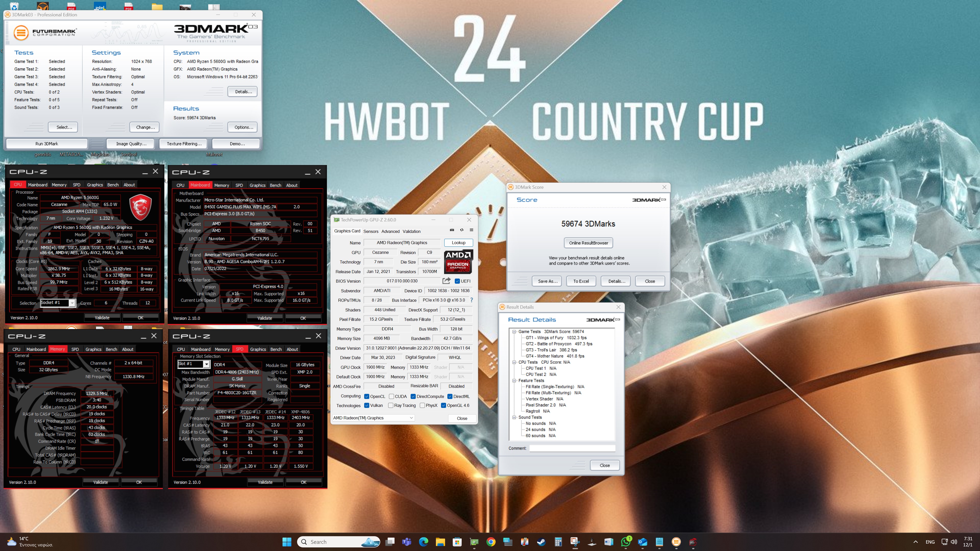Toggle the Ray Tracing checkbox
The width and height of the screenshot is (980, 551).
(x=391, y=405)
